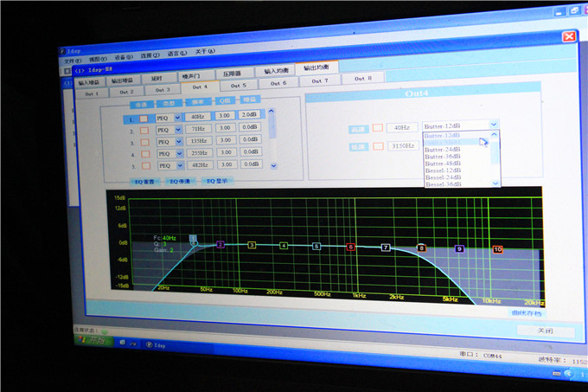
Task: Choose Butter-24dB from the slope list
Action: pyautogui.click(x=443, y=150)
